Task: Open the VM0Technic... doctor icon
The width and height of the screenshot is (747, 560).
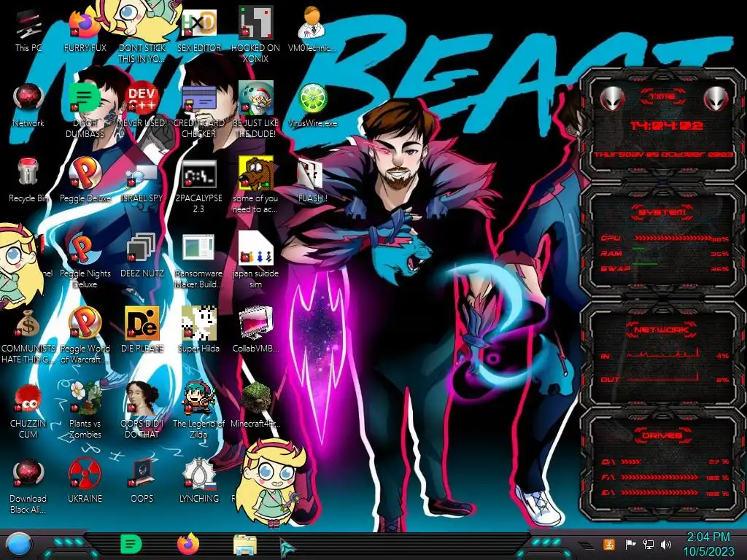Action: pyautogui.click(x=312, y=24)
